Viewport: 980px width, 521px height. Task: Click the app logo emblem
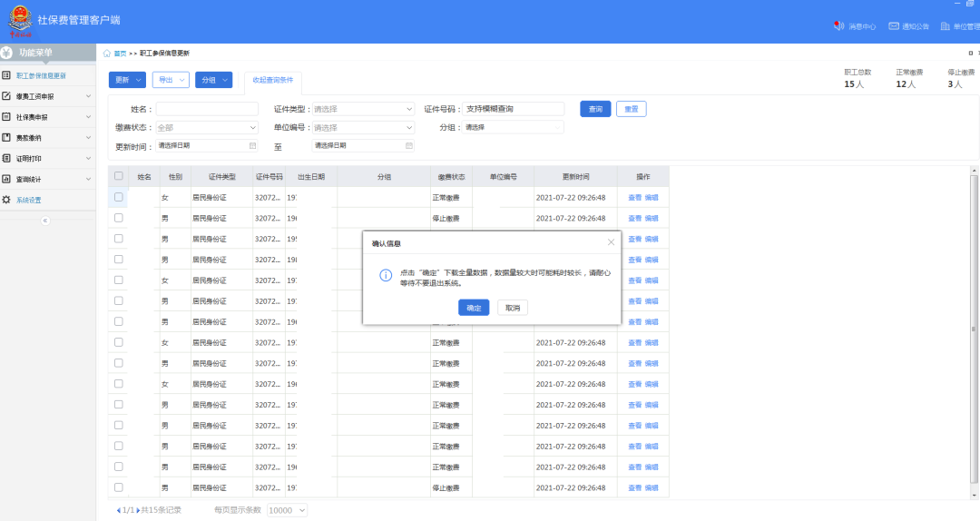(20, 20)
